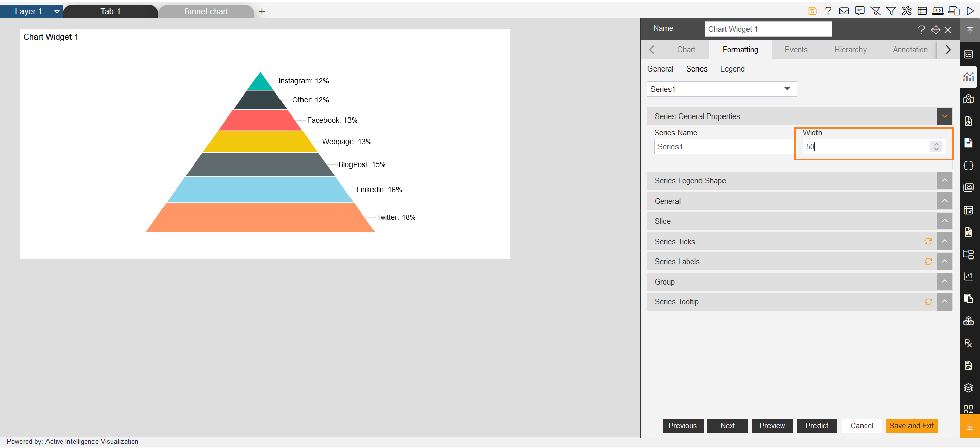Move the panel tabs right with the arrow

coord(948,50)
